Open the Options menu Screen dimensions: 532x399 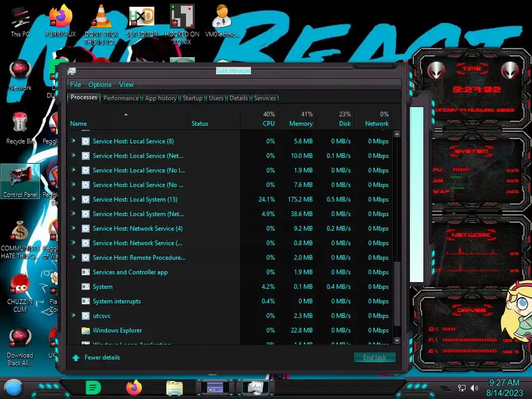click(100, 84)
